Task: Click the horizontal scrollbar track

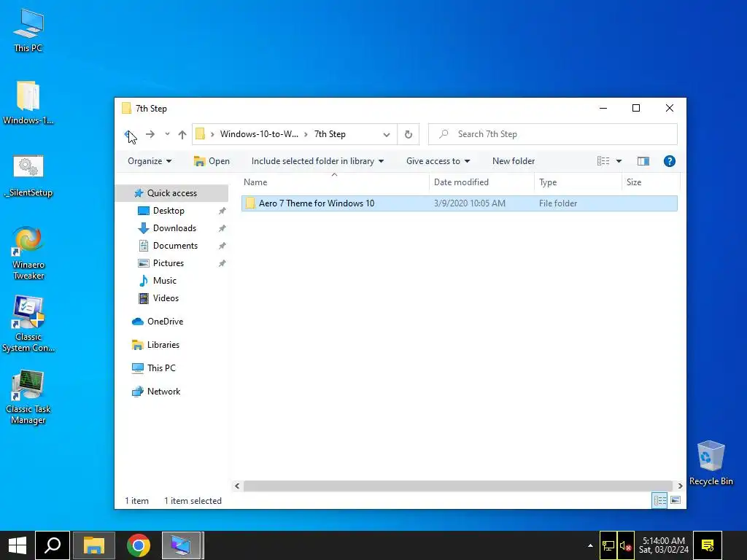Action: [x=458, y=486]
